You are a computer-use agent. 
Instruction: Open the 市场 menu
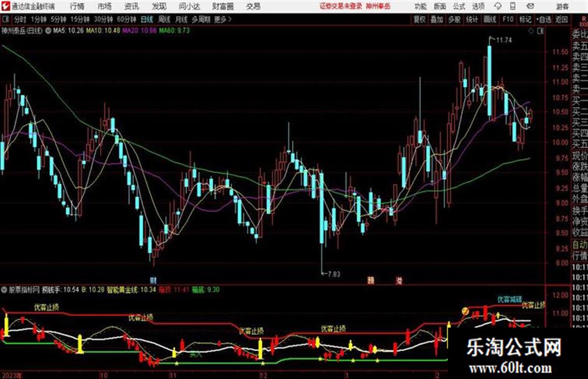[105, 6]
